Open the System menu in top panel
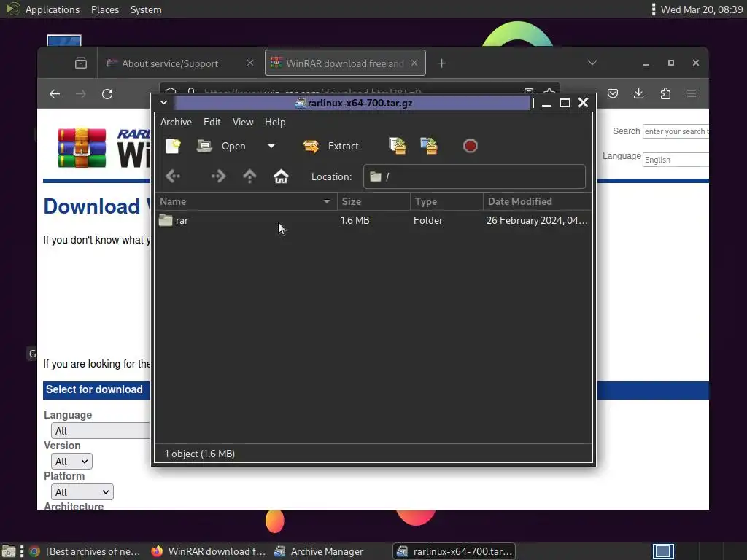The image size is (747, 560). pos(146,9)
